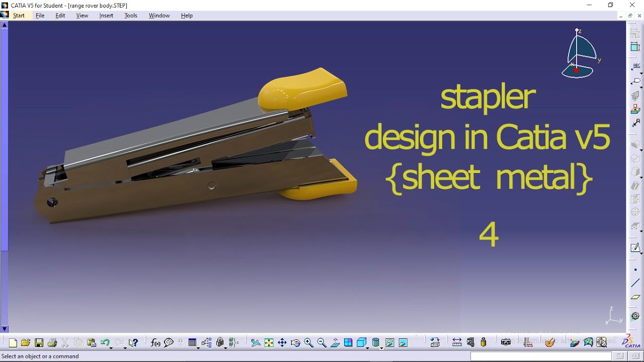Open the Formula f(x) tool
The image size is (644, 362).
point(155,343)
